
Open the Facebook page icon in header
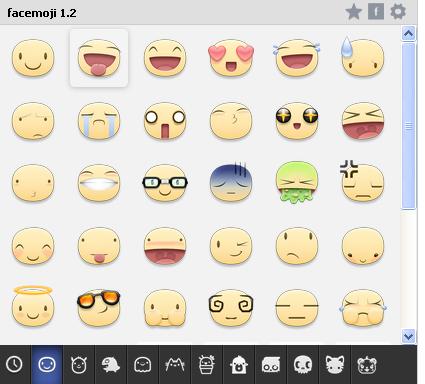click(x=376, y=12)
